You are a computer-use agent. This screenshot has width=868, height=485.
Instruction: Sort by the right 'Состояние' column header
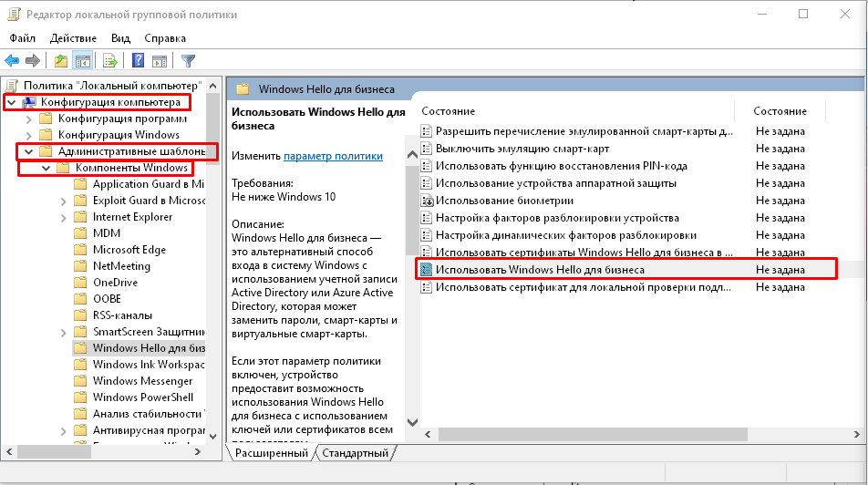click(780, 111)
